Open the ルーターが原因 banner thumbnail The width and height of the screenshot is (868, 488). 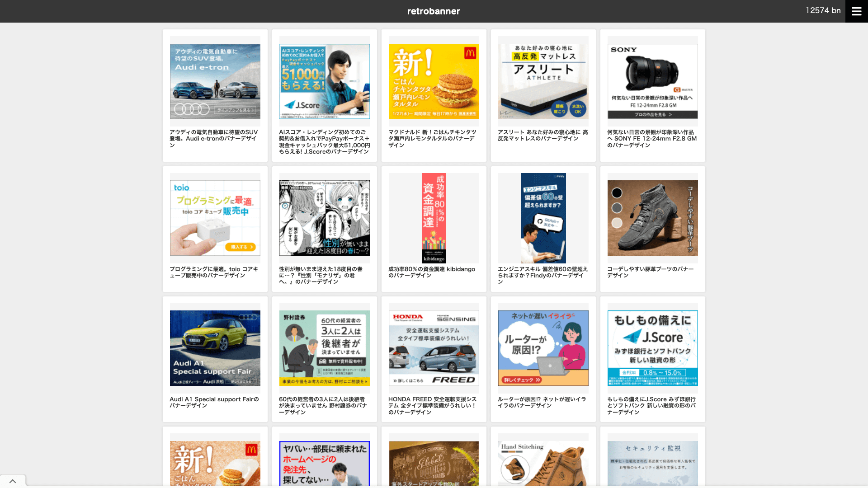[x=543, y=348]
